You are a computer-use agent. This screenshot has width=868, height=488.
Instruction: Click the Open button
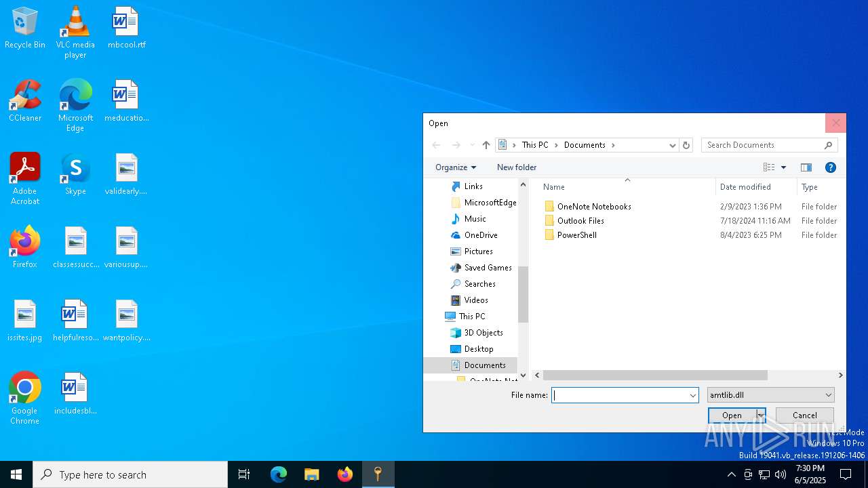click(732, 415)
